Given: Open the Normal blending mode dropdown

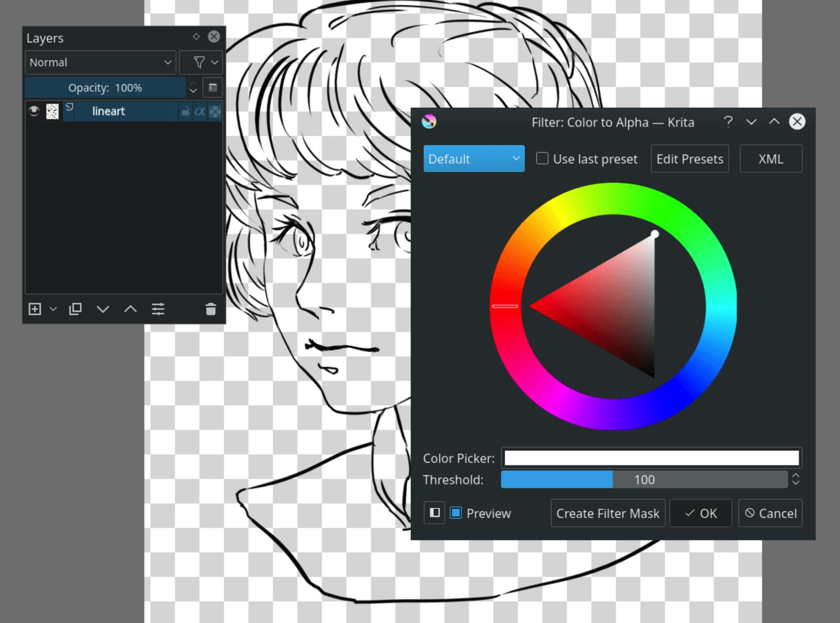Looking at the screenshot, I should (x=100, y=63).
